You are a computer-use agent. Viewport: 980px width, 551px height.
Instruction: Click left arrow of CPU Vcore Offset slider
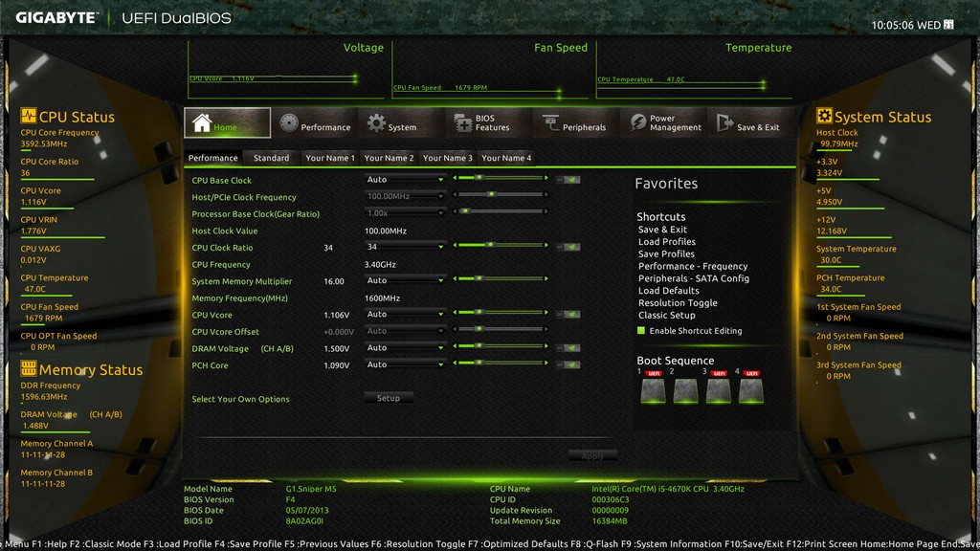point(455,329)
